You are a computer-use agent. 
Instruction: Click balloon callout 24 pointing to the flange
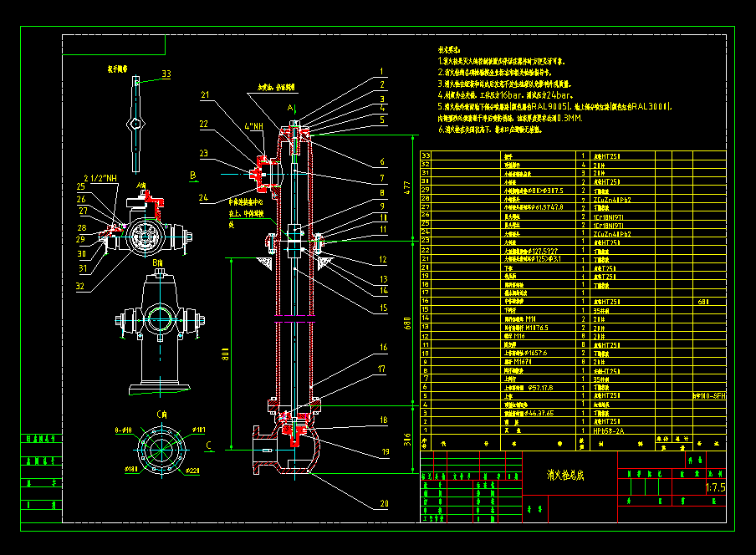(x=203, y=197)
